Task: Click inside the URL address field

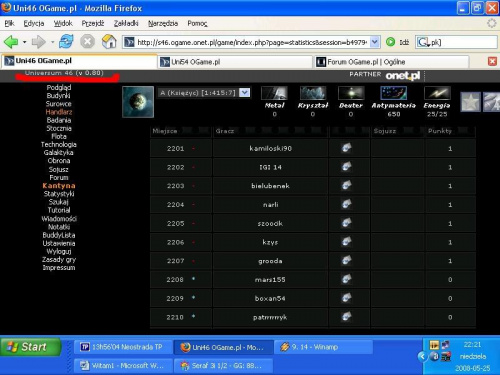Action: click(252, 42)
